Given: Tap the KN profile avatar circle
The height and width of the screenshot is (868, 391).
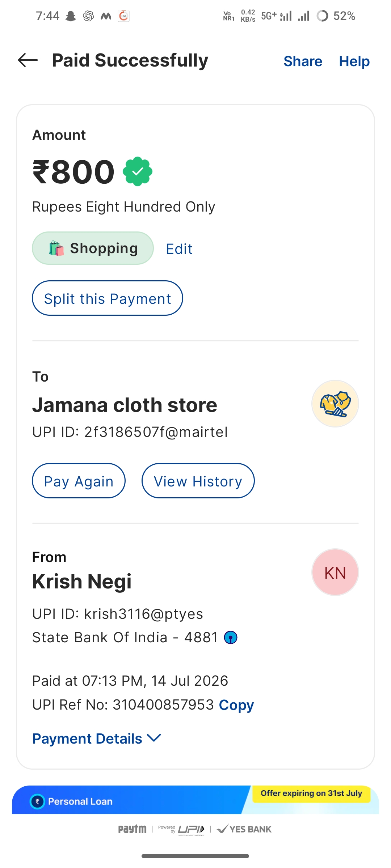Looking at the screenshot, I should tap(335, 572).
